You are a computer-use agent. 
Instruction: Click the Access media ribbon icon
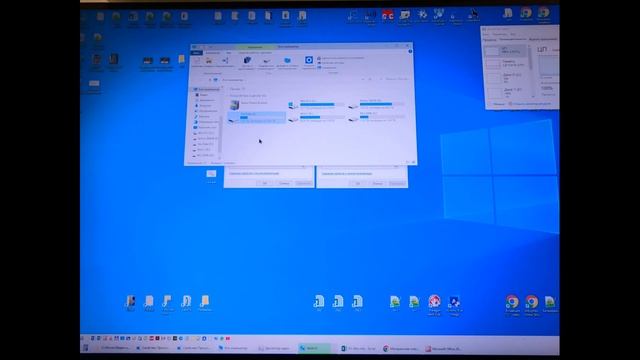(x=247, y=62)
